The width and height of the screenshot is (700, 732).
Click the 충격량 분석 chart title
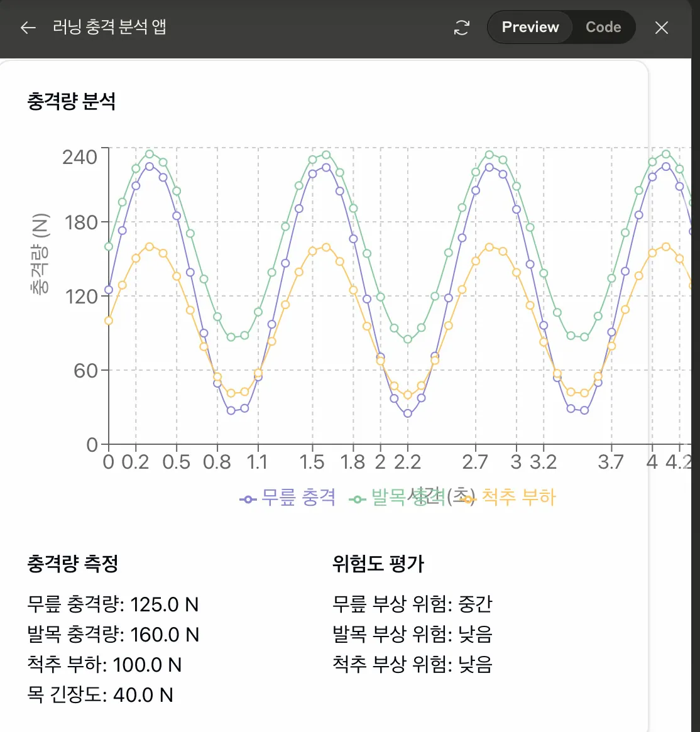click(x=71, y=101)
